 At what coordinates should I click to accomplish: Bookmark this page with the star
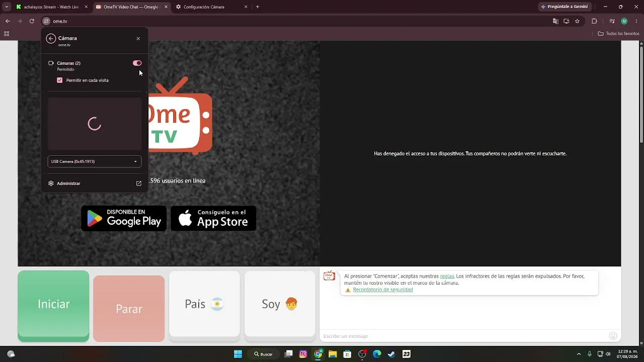point(577,21)
